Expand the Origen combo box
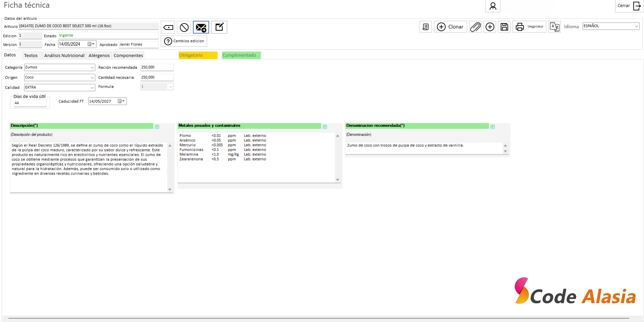The width and height of the screenshot is (644, 322). click(x=92, y=78)
